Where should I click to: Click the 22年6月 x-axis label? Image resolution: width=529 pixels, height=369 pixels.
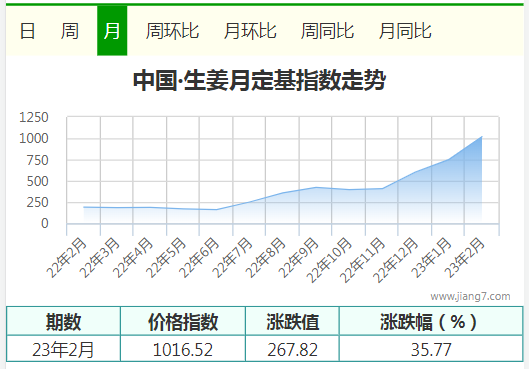pyautogui.click(x=199, y=258)
